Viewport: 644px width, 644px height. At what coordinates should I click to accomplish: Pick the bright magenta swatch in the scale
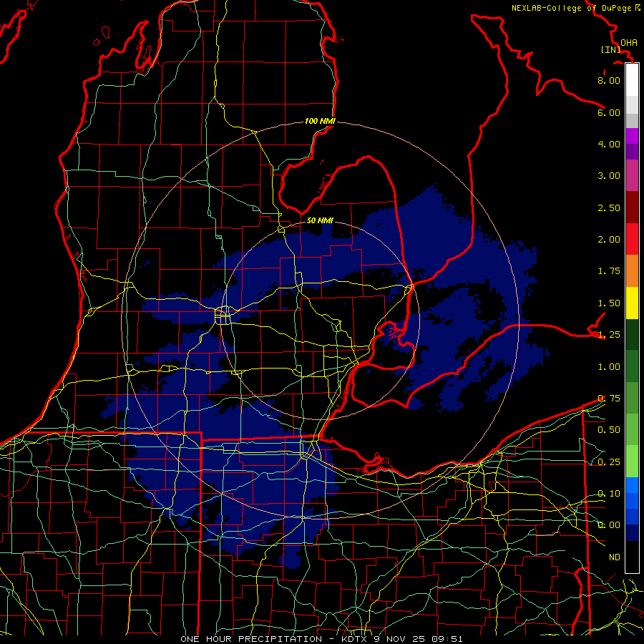click(632, 136)
